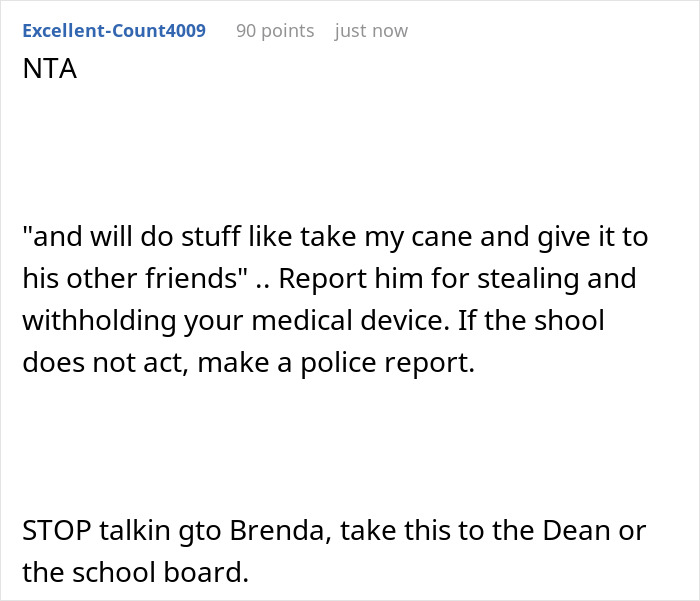Viewport: 700px width, 601px height.
Task: Click the 'just now' timestamp
Action: click(x=371, y=31)
